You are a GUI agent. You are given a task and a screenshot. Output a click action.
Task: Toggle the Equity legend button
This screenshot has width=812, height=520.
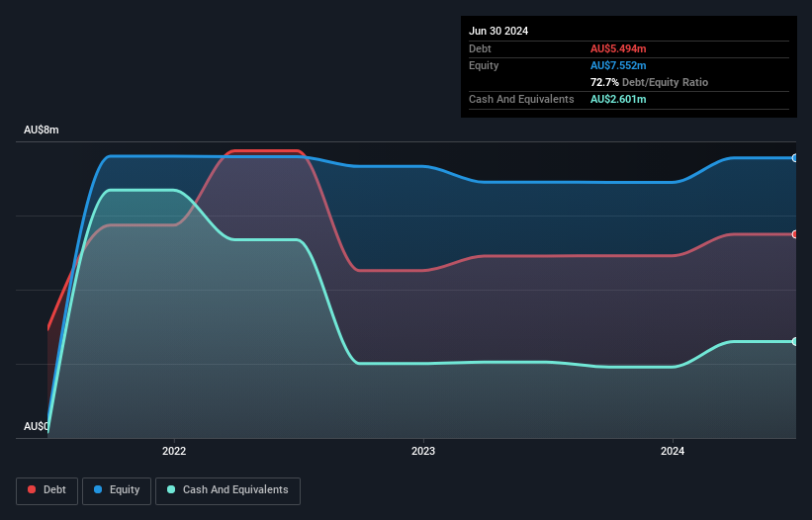click(x=117, y=490)
